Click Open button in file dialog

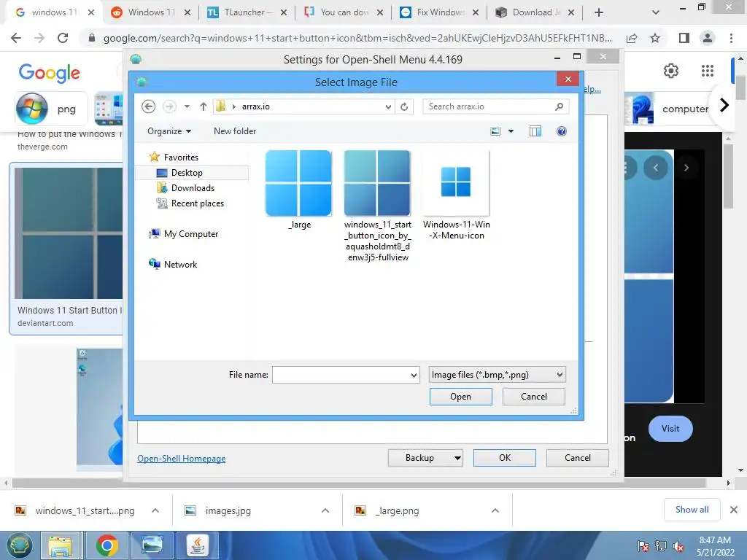[x=461, y=397]
